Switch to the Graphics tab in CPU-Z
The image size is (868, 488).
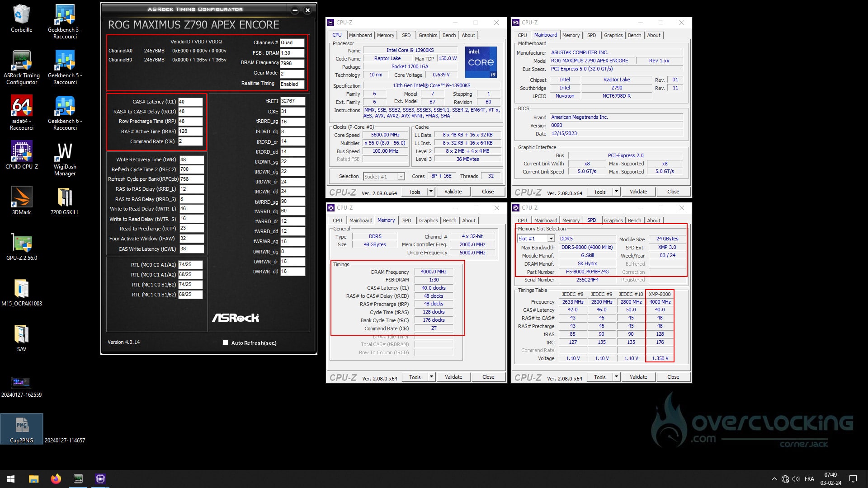[428, 35]
